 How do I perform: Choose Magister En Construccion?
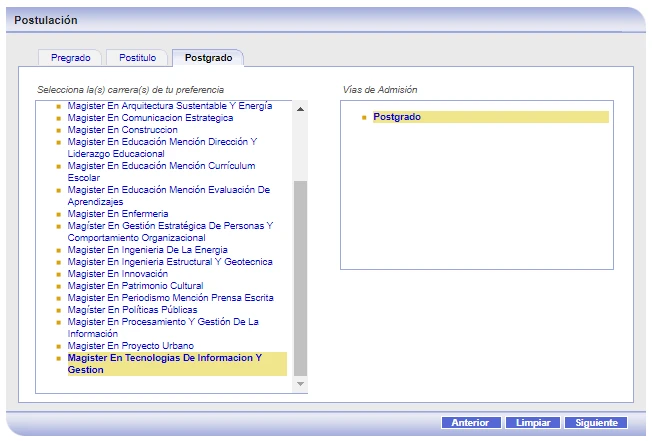point(122,130)
